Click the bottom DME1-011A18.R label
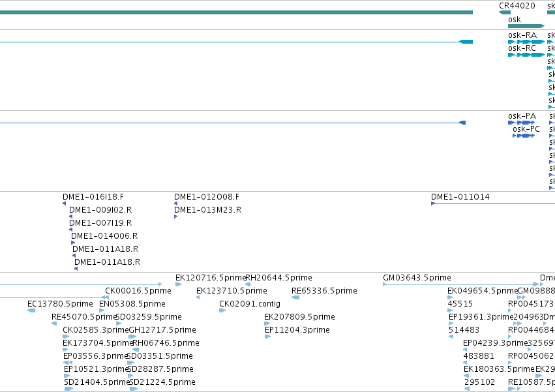 107,262
